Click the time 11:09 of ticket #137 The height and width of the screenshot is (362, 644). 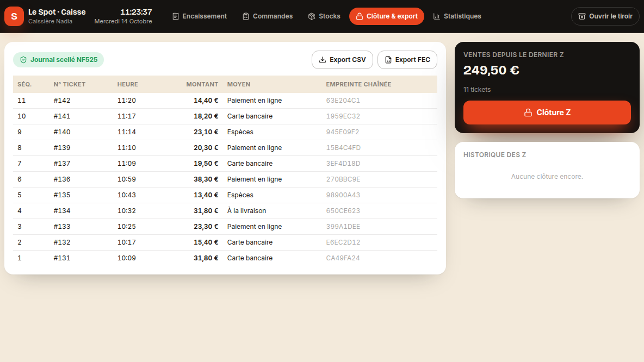pyautogui.click(x=127, y=164)
